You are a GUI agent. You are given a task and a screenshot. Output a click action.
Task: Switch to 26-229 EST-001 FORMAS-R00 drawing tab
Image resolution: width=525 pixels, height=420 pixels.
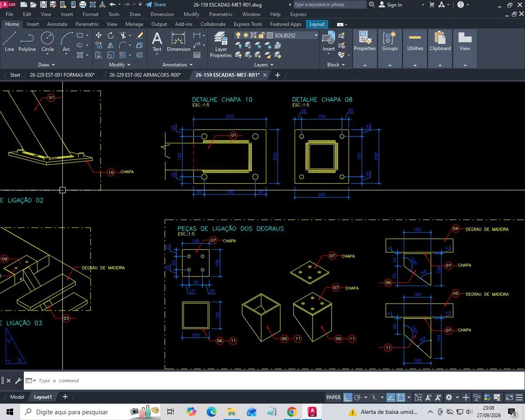click(x=62, y=75)
